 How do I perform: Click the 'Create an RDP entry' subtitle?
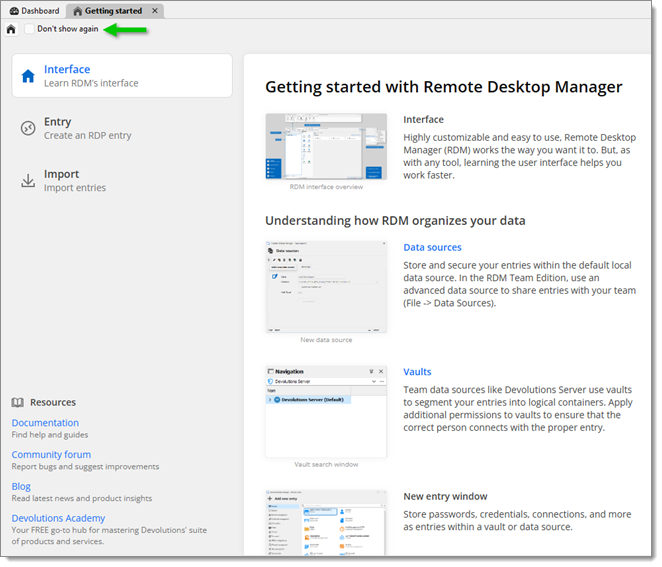(88, 136)
